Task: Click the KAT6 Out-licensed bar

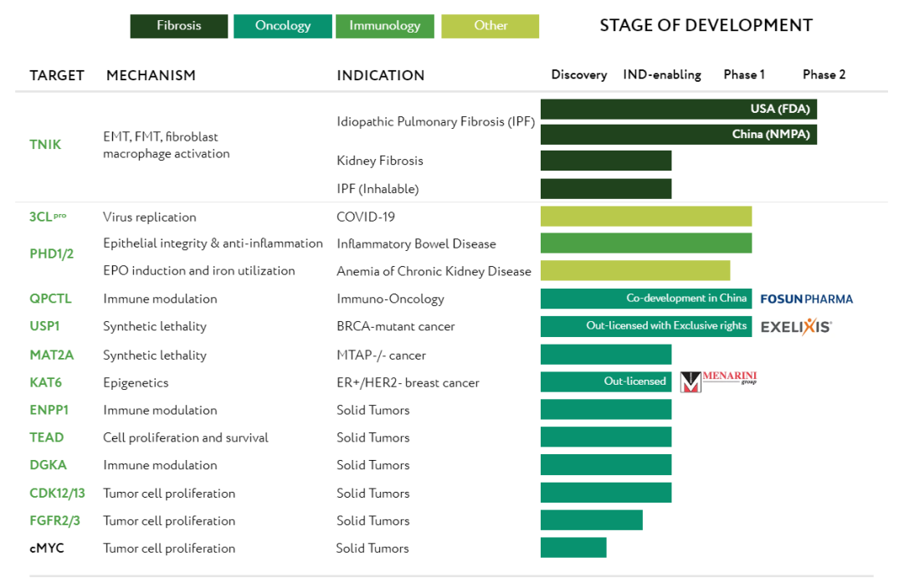Action: tap(606, 381)
